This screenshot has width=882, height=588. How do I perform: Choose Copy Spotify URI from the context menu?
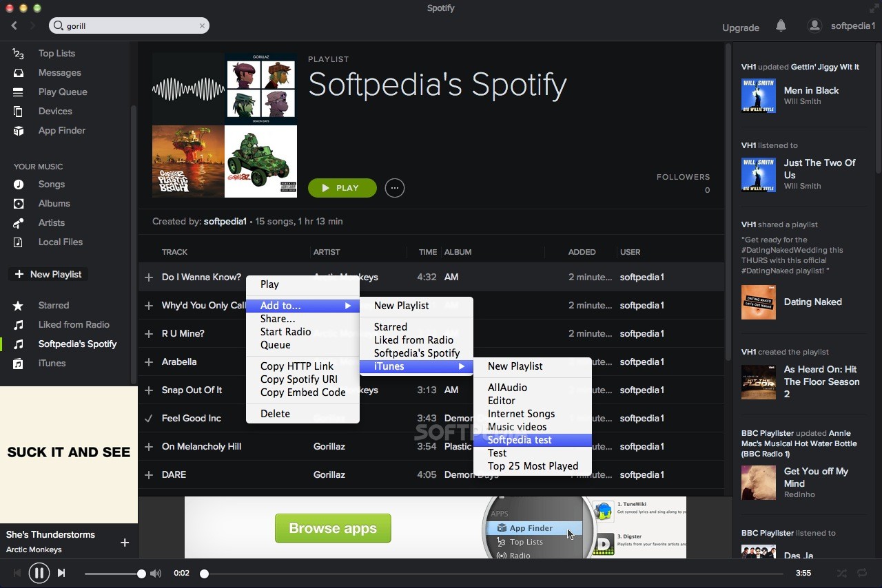(298, 379)
